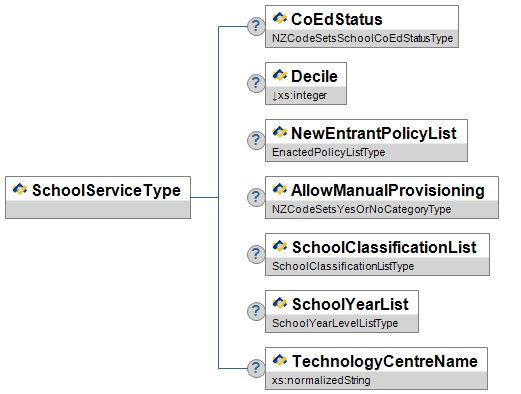Click the question mark beside TechnologyCentreName
Viewport: 521px width, 394px height.
[x=256, y=368]
